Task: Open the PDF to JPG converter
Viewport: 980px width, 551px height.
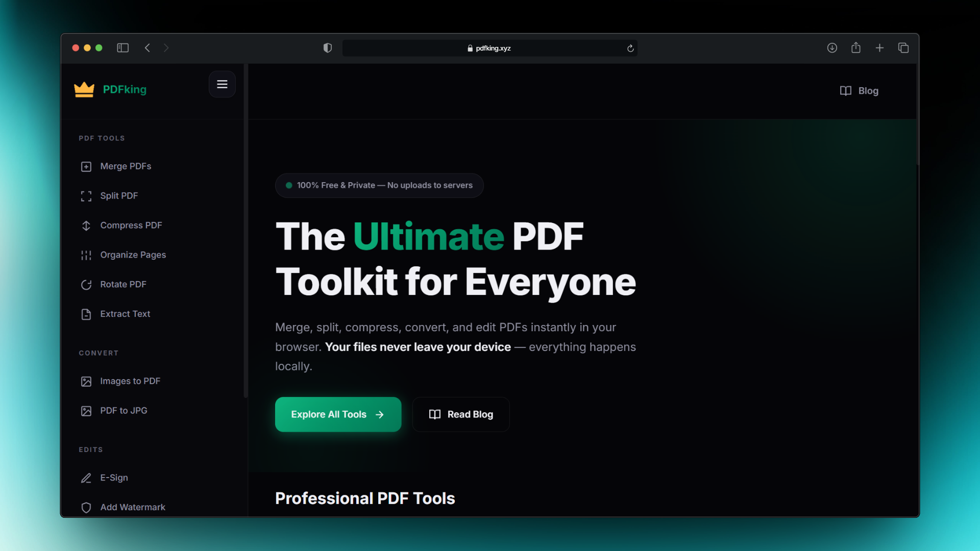Action: pyautogui.click(x=86, y=411)
